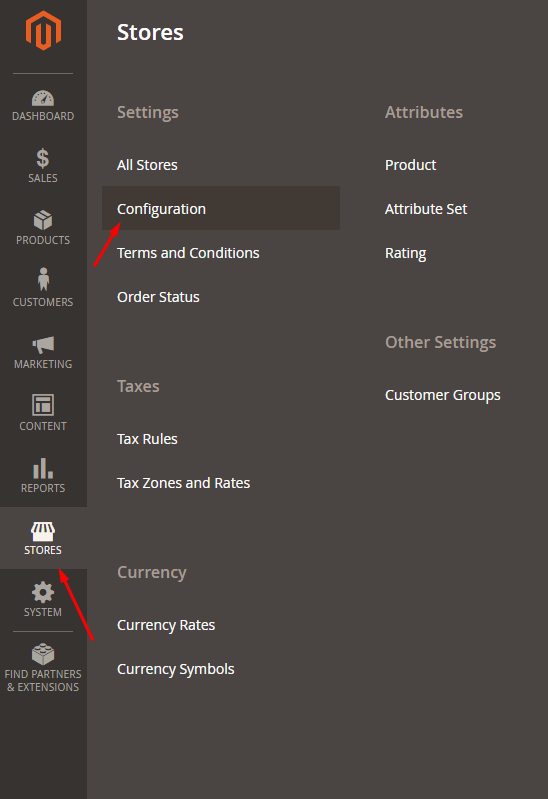The width and height of the screenshot is (548, 799).
Task: Click the Magento logo icon
Action: [43, 31]
